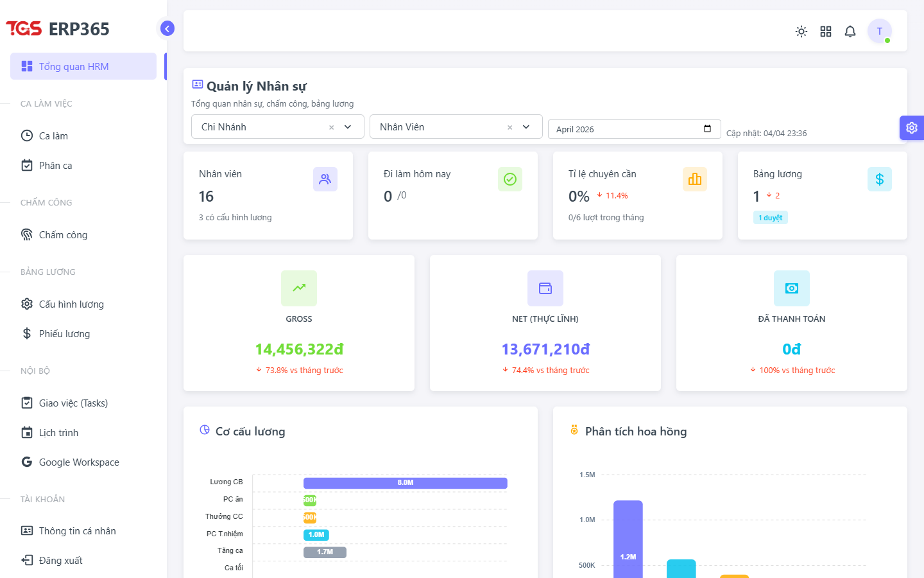Click the Nhân Viên combo box field
Viewport: 924px width, 578px height.
click(x=456, y=127)
